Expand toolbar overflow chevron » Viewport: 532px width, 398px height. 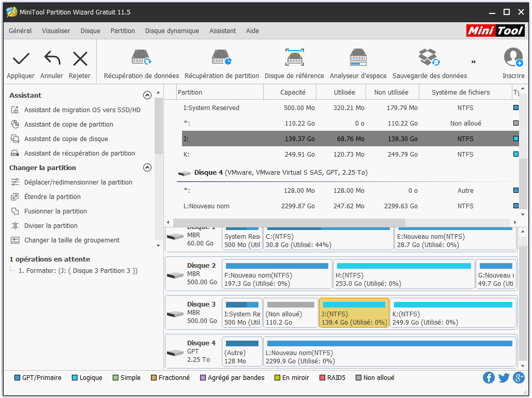(x=473, y=62)
